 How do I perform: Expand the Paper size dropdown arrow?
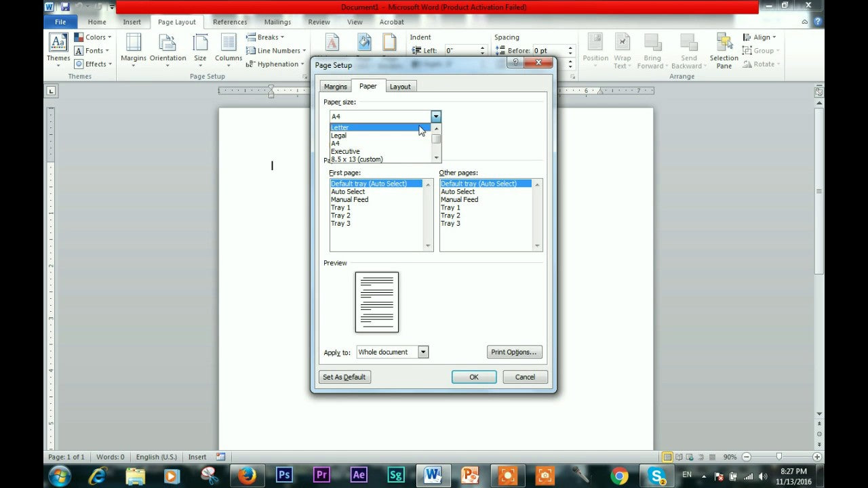click(435, 117)
